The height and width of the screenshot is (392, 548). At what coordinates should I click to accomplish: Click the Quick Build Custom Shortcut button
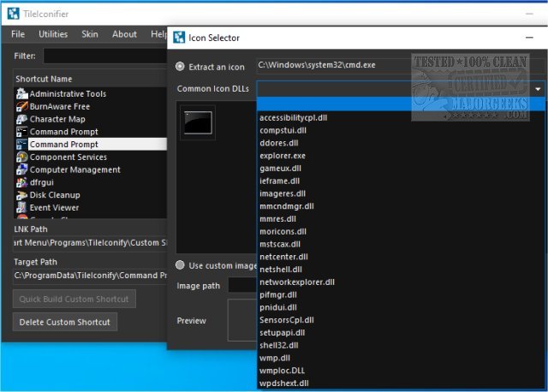(74, 299)
